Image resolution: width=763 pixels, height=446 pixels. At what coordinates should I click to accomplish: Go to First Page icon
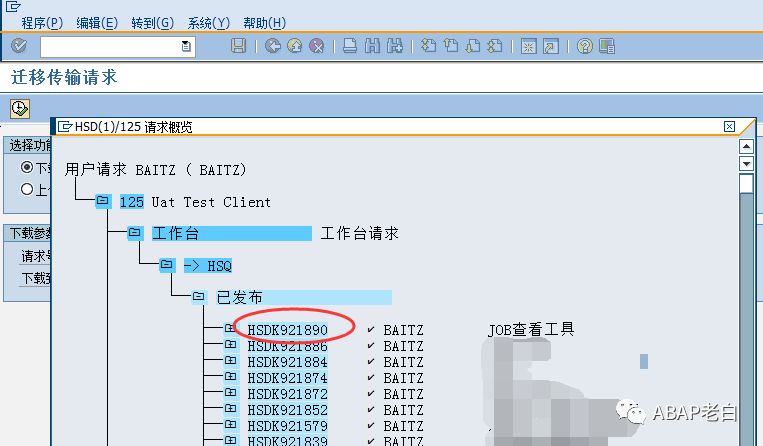pyautogui.click(x=429, y=46)
